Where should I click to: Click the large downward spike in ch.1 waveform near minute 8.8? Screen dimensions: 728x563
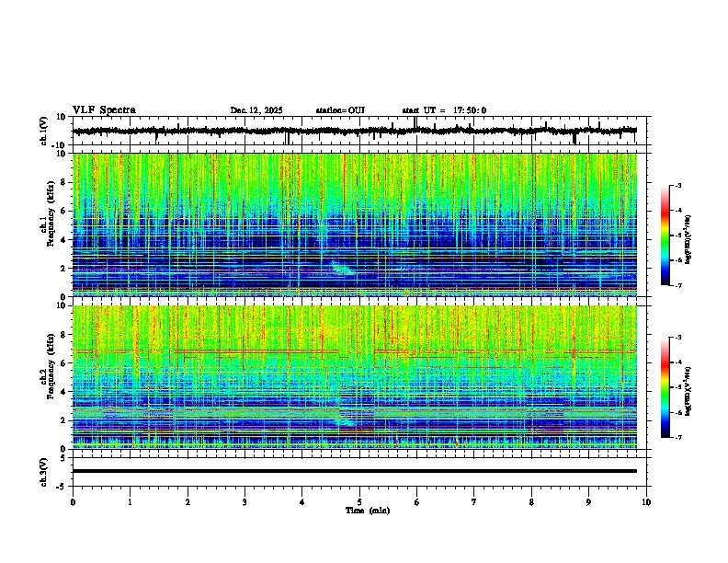pos(574,137)
